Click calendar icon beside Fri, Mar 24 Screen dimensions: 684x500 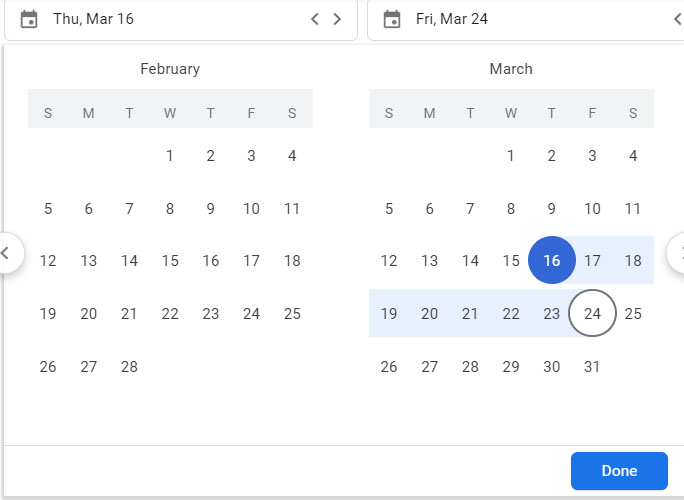click(x=392, y=19)
